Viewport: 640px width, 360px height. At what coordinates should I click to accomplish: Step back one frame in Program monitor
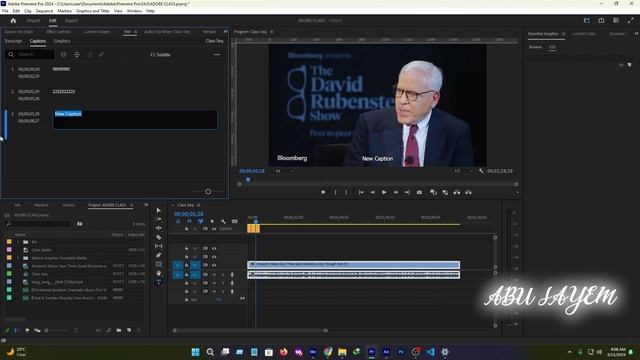pyautogui.click(x=373, y=192)
